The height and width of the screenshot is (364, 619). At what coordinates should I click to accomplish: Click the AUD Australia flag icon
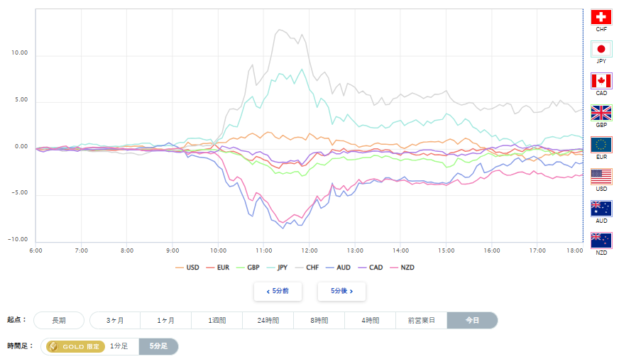[601, 209]
